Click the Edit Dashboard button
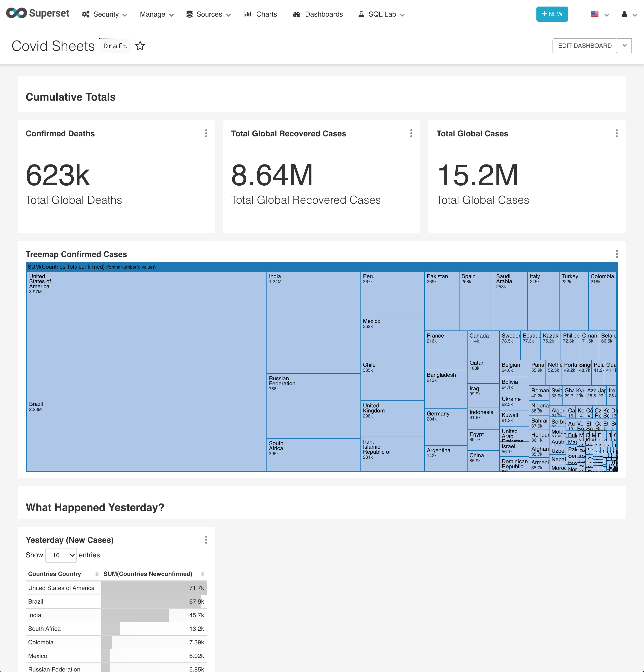Image resolution: width=644 pixels, height=672 pixels. click(x=584, y=45)
